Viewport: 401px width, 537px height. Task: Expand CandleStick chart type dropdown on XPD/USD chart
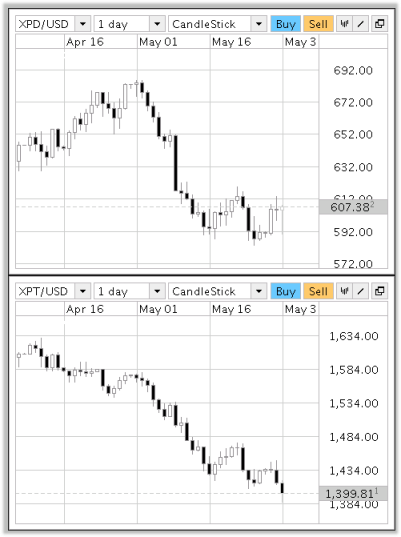(259, 24)
